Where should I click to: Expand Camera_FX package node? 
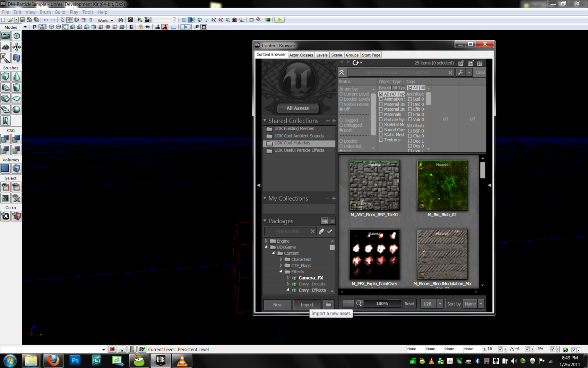288,278
